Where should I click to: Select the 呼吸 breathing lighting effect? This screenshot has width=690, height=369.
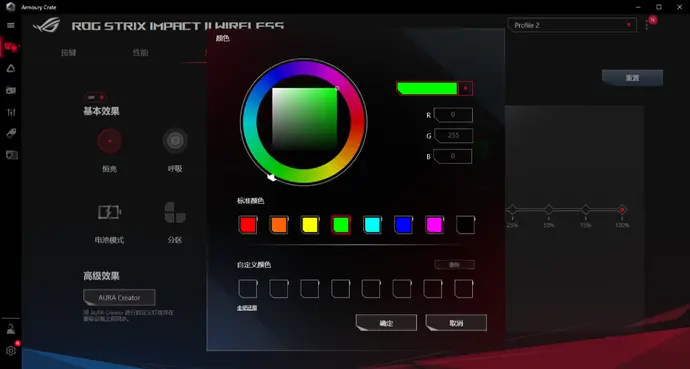175,141
